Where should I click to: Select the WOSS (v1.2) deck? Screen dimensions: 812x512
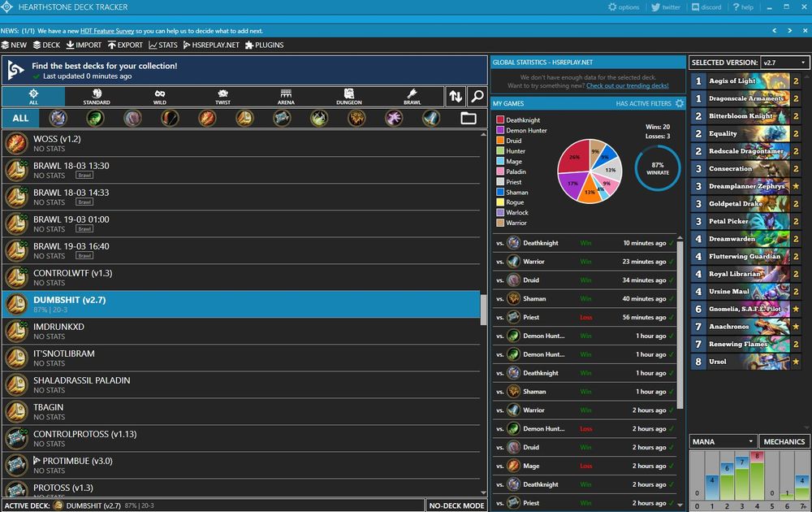click(x=241, y=144)
